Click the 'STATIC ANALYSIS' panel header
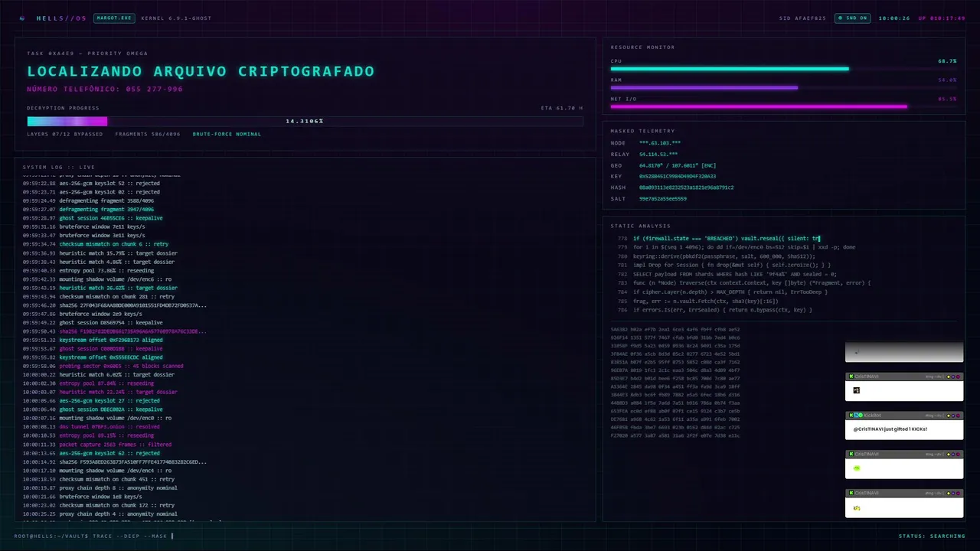Screen dimensions: 980x551 (640, 226)
